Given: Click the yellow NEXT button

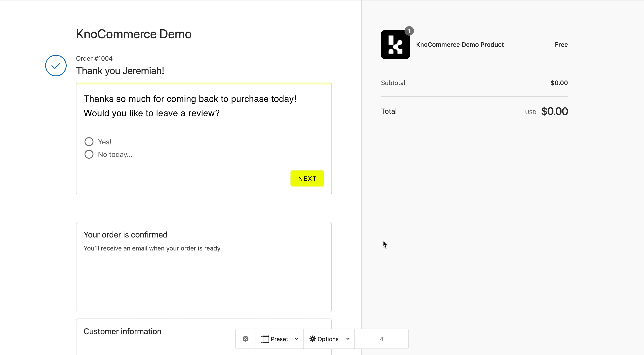Looking at the screenshot, I should [x=307, y=178].
